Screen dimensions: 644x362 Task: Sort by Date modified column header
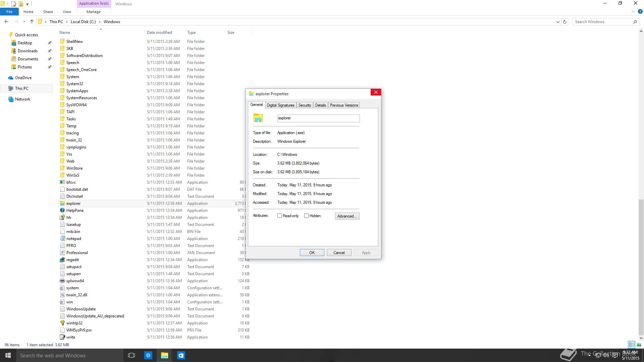tap(159, 33)
